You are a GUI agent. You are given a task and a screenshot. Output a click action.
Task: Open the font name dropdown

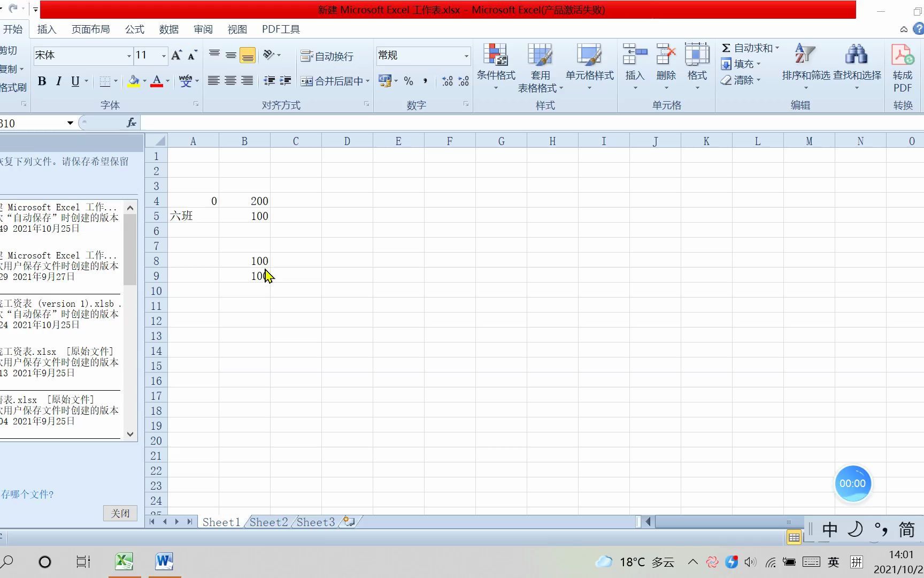click(128, 56)
